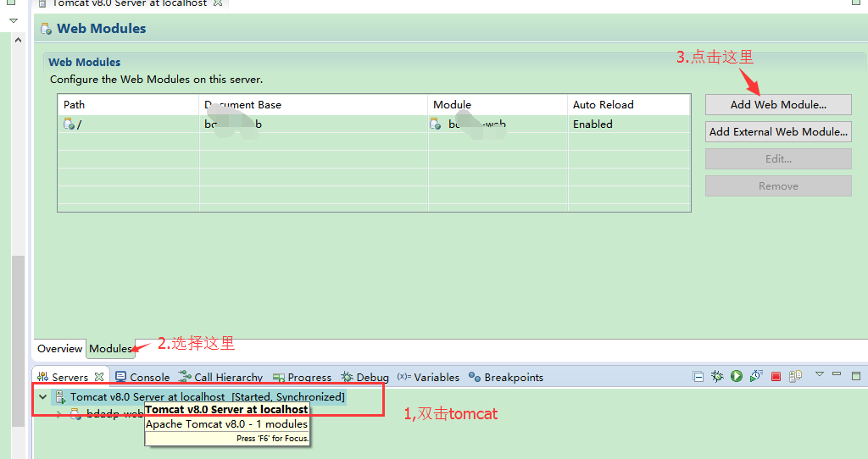This screenshot has height=459, width=868.
Task: Start the server in profile mode icon
Action: [756, 376]
